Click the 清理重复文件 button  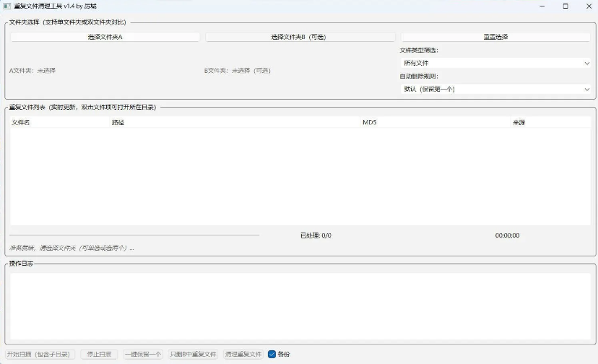click(243, 354)
